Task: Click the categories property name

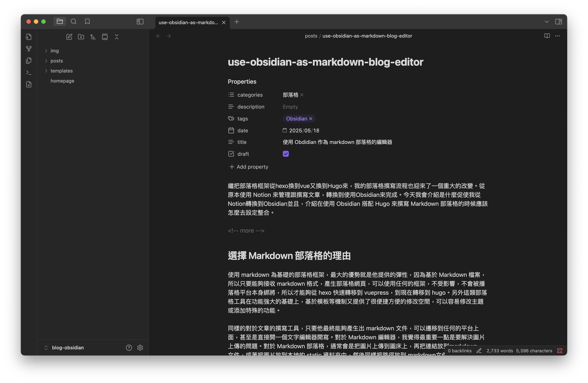Action: [x=250, y=95]
